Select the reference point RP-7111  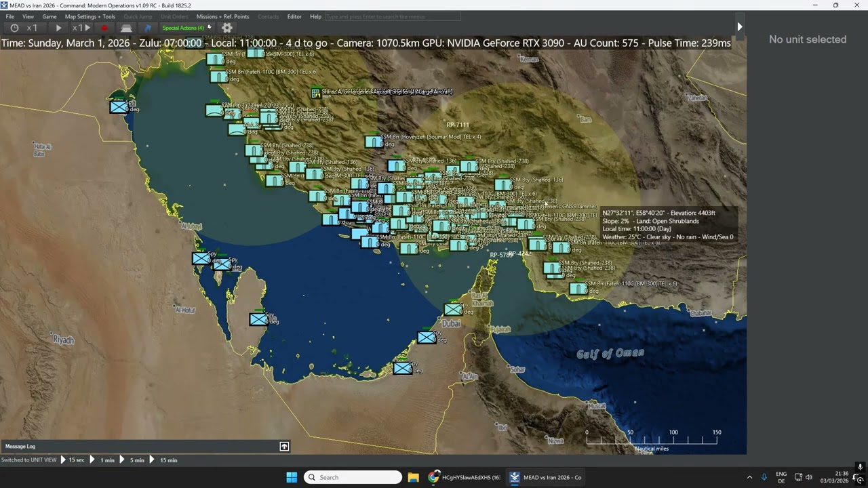point(458,125)
